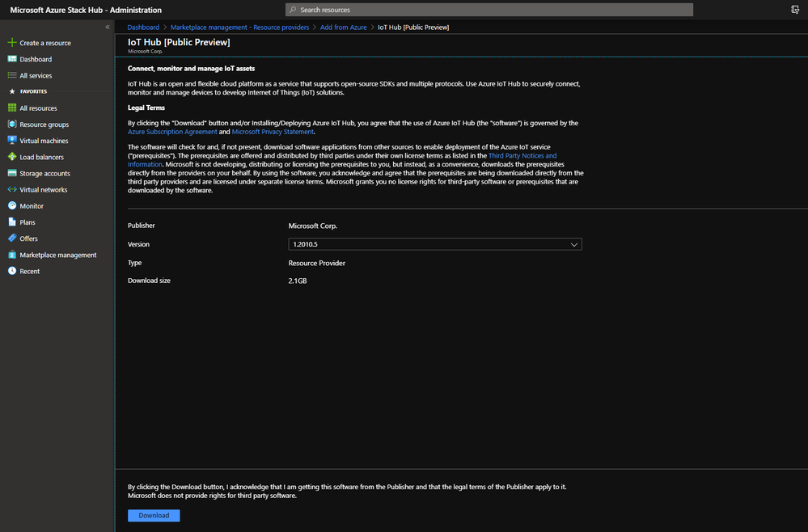Click the Virtual machines monitor icon
808x532 pixels.
(x=12, y=140)
